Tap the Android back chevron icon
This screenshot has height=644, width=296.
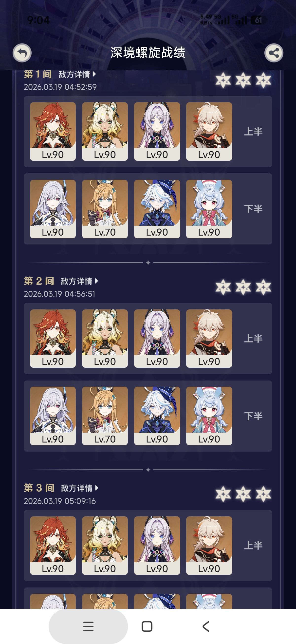pyautogui.click(x=206, y=626)
